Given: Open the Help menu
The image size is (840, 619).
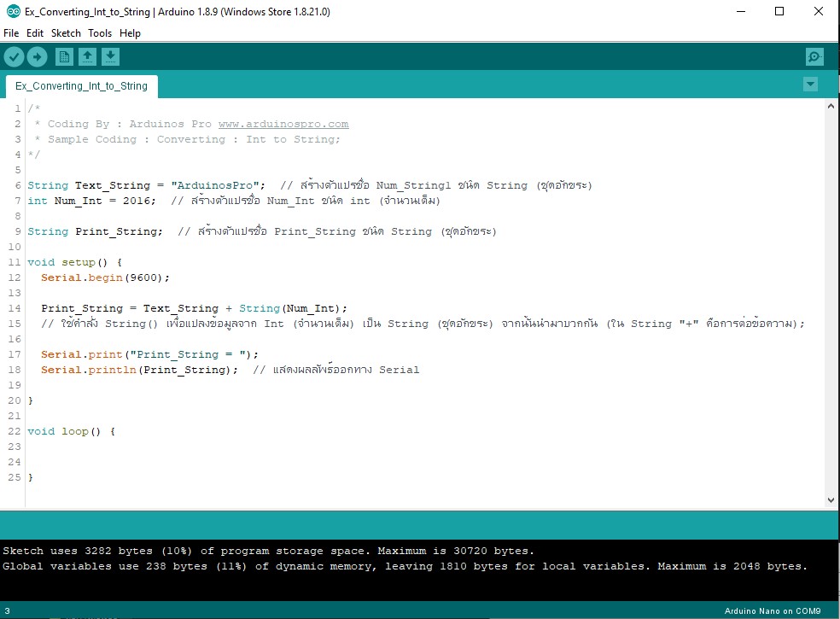Looking at the screenshot, I should [130, 33].
